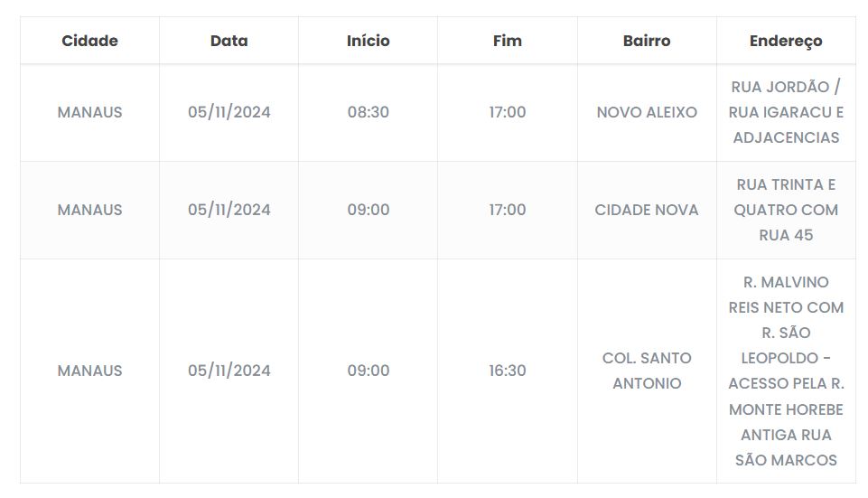Click the RUA TRINTA E QUATRO address
868x498 pixels.
pyautogui.click(x=786, y=210)
